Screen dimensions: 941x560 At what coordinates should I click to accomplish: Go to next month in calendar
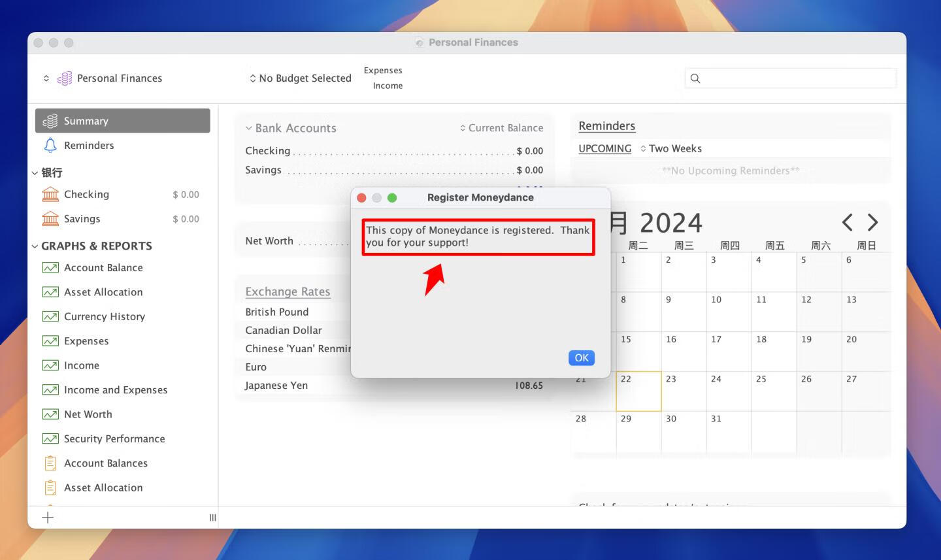(x=873, y=222)
